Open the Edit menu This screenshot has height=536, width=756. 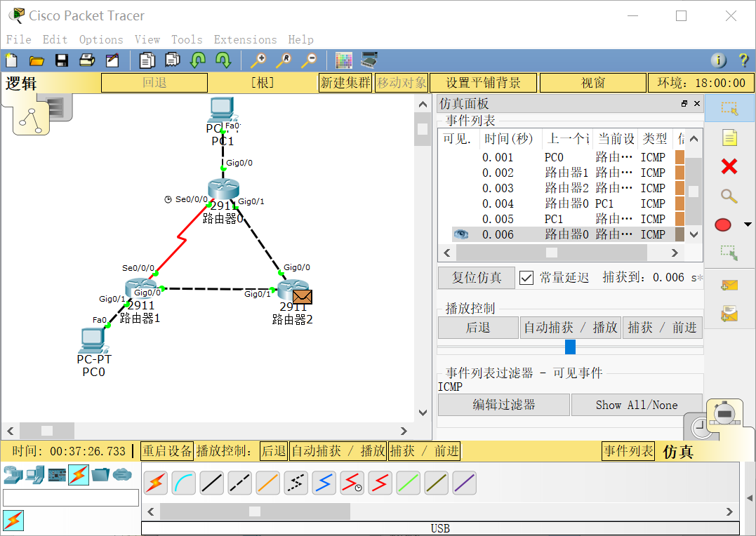[55, 39]
